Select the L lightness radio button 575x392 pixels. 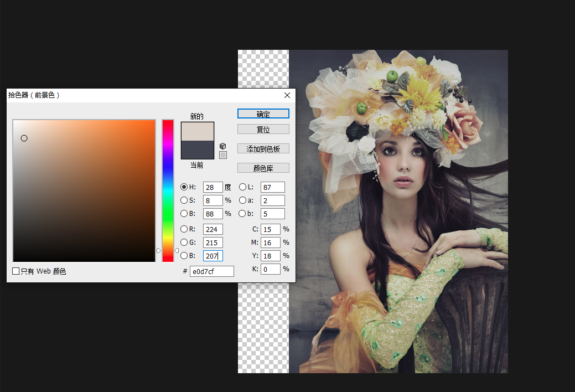[x=243, y=187]
